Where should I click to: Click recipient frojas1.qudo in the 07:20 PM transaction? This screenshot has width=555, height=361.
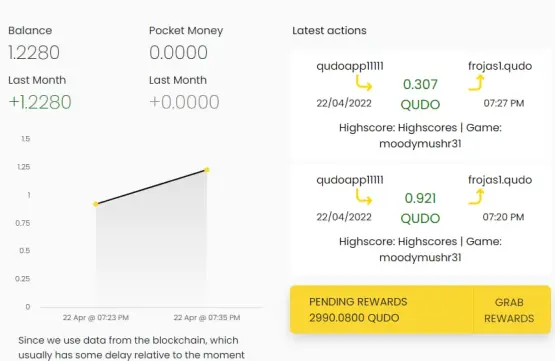click(500, 180)
